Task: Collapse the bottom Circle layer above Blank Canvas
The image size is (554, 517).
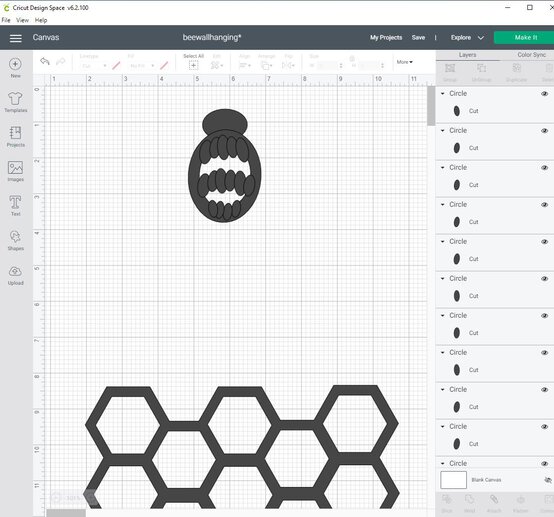Action: (443, 463)
